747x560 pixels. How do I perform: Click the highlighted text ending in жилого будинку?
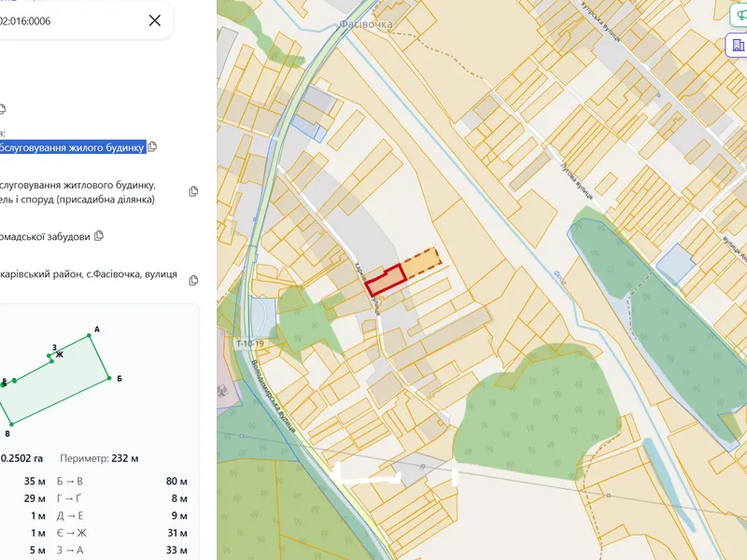[x=72, y=147]
